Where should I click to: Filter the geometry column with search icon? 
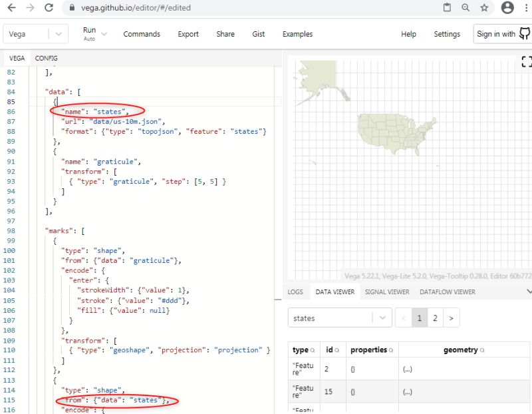click(x=482, y=350)
